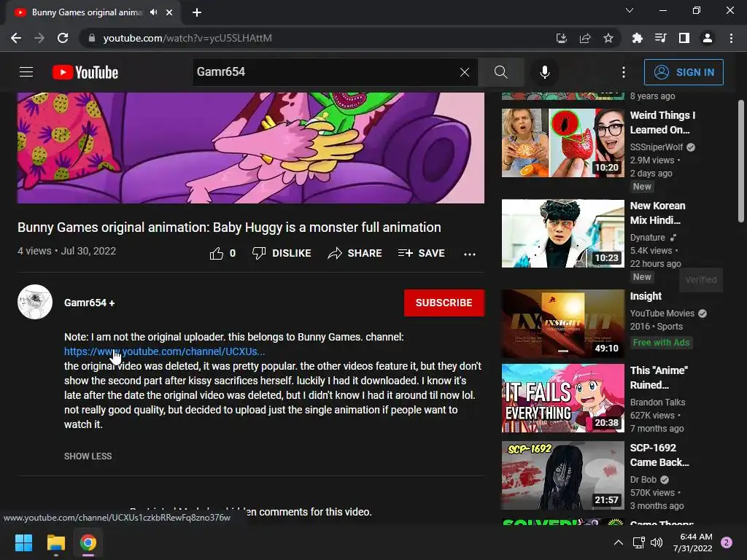The width and height of the screenshot is (747, 560).
Task: Mute tab via speaker icon on tab
Action: (x=153, y=12)
